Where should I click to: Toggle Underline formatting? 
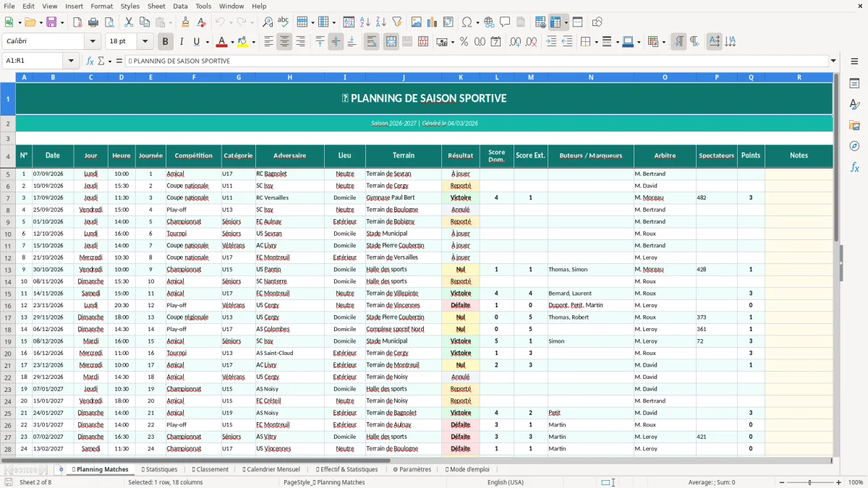tap(196, 42)
